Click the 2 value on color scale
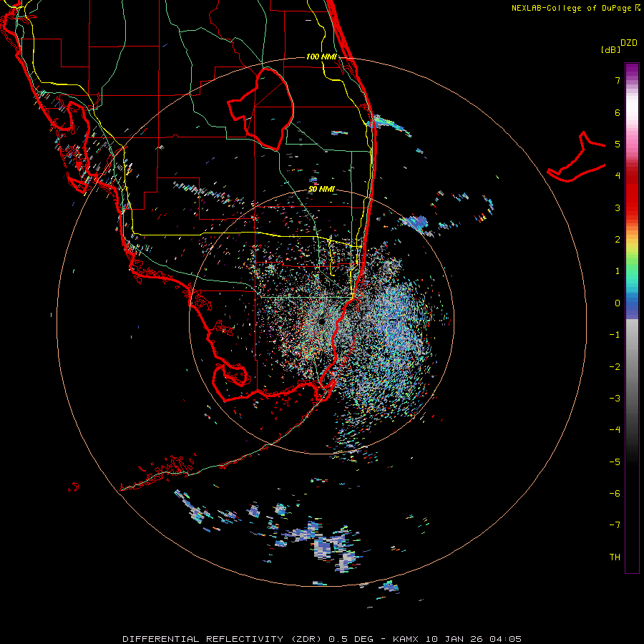This screenshot has height=644, width=644. coord(618,240)
